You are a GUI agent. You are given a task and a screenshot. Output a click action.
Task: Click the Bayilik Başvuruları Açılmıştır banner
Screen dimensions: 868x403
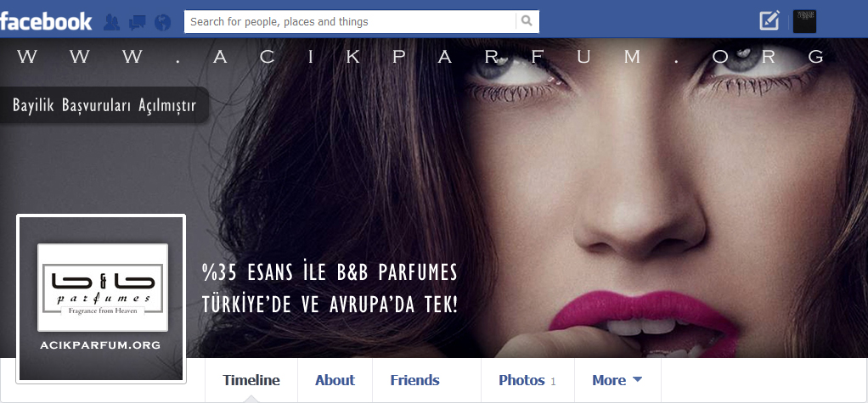click(x=104, y=105)
